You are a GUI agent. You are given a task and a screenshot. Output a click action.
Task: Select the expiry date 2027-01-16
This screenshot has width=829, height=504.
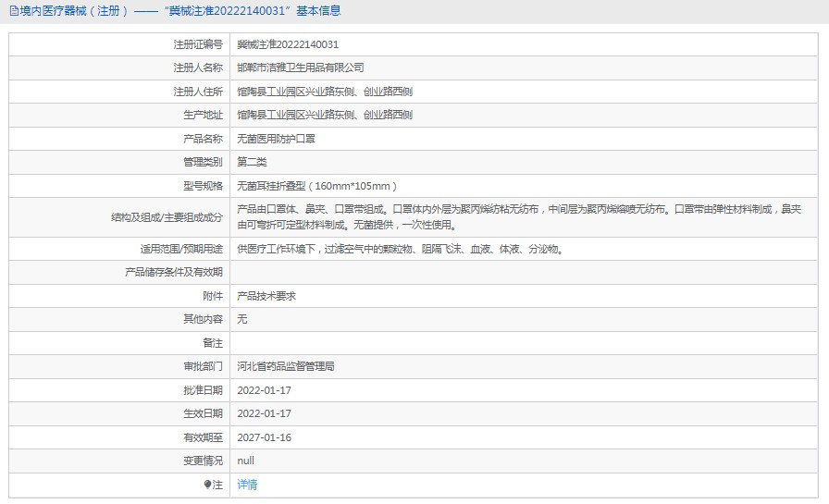(x=265, y=437)
